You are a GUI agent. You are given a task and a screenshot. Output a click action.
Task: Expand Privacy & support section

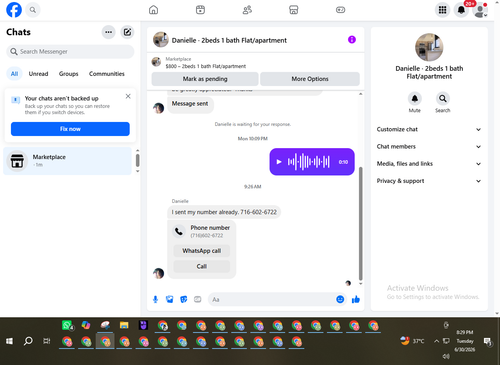coord(429,181)
